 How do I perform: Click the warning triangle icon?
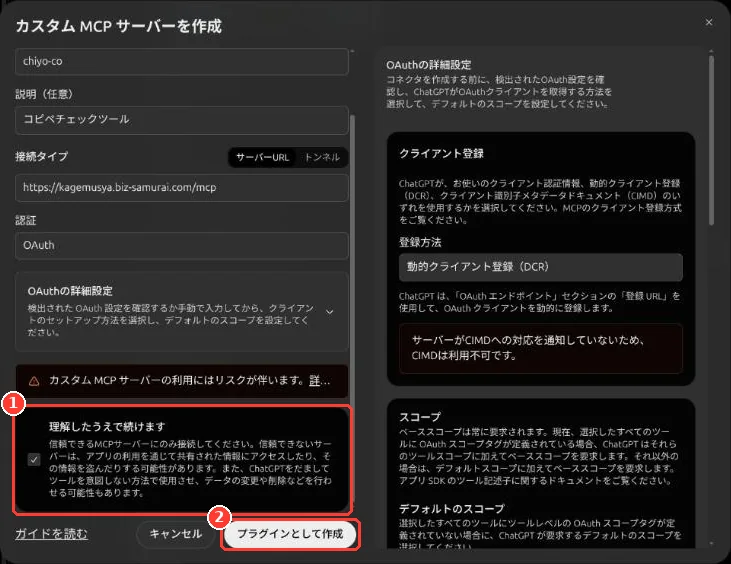click(x=34, y=381)
